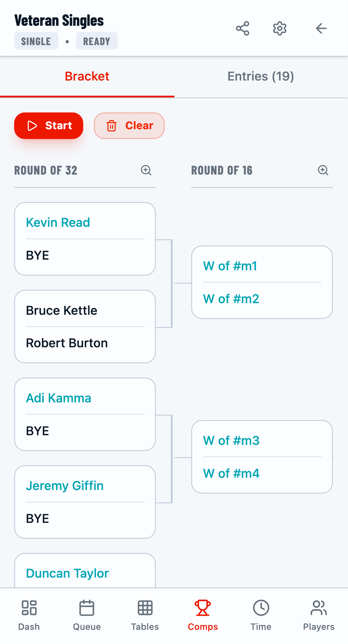Click the play icon in Start
The width and height of the screenshot is (348, 644).
click(32, 126)
